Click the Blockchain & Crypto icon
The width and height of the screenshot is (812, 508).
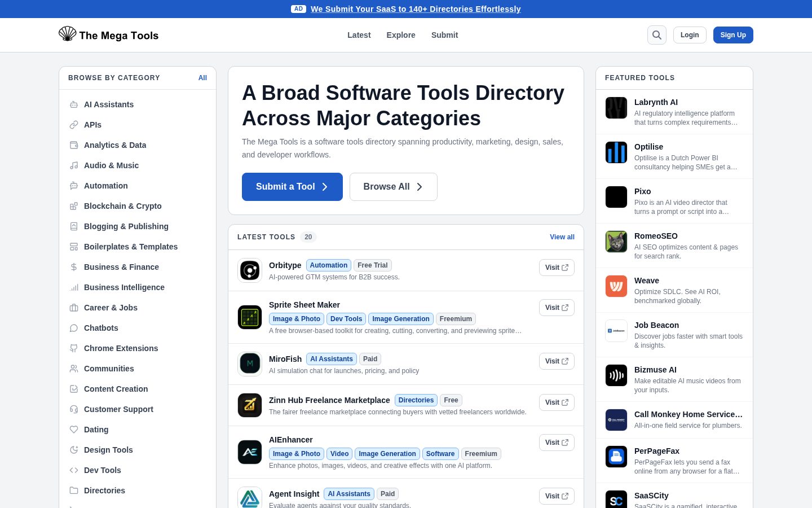pos(74,206)
